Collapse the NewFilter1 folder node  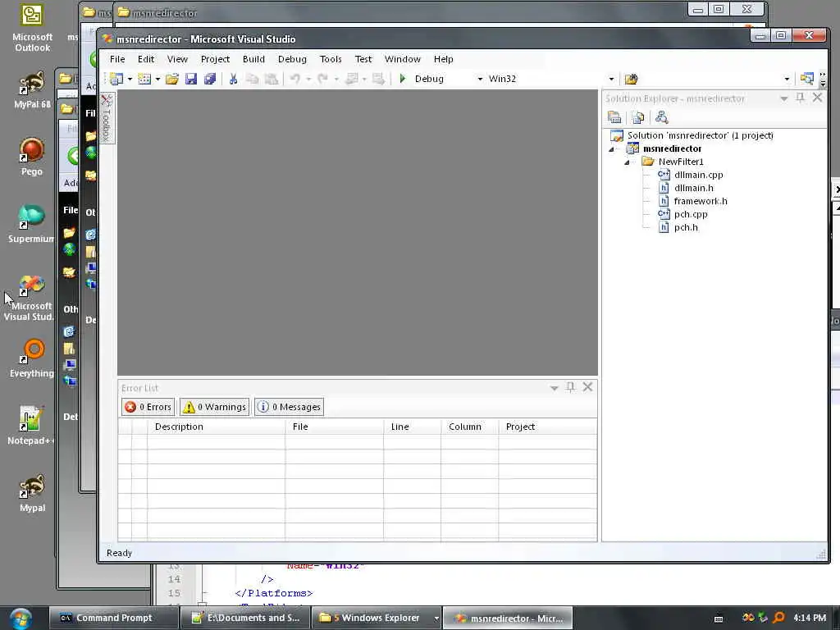pyautogui.click(x=627, y=162)
